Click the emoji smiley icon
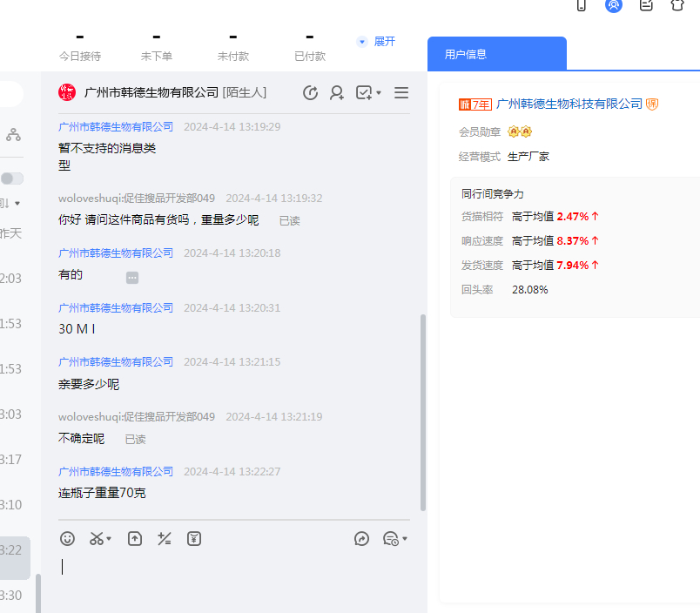Viewport: 700px width, 613px height. [x=67, y=539]
